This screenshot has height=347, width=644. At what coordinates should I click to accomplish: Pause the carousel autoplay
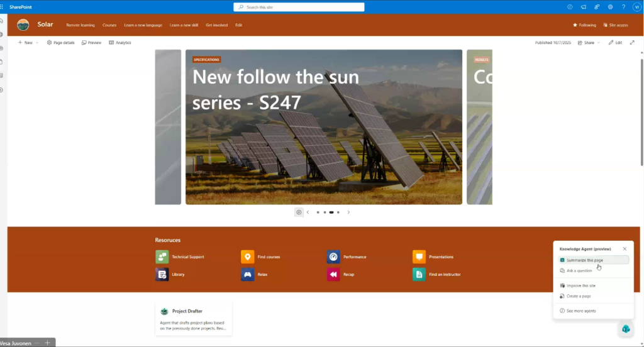pos(299,212)
